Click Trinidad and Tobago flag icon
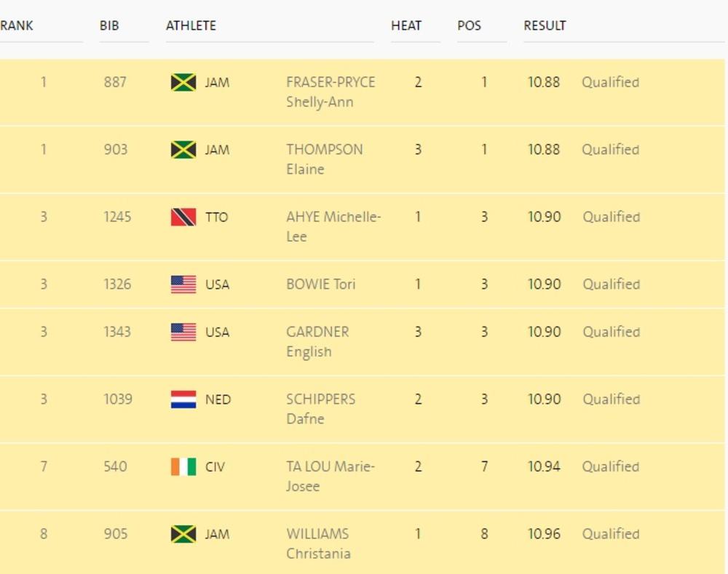728x574 pixels. (183, 217)
